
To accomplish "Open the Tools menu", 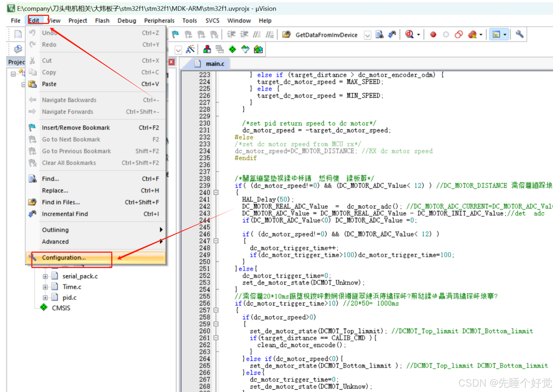I will tap(190, 21).
